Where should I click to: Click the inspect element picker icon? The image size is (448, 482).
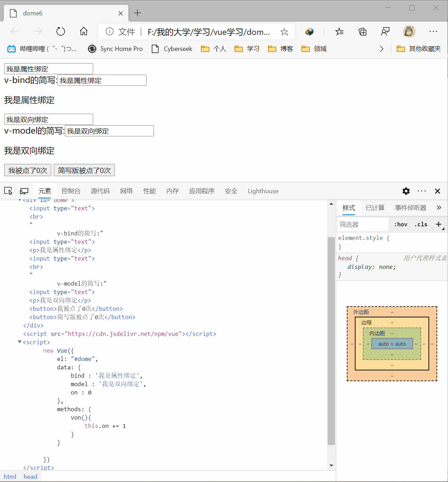tap(8, 191)
